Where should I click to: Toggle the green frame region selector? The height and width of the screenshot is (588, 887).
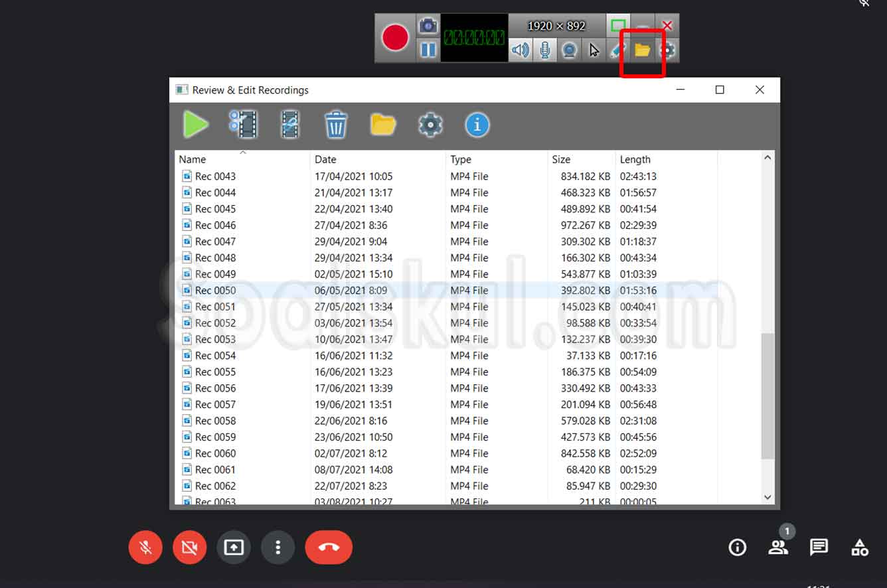pos(619,25)
